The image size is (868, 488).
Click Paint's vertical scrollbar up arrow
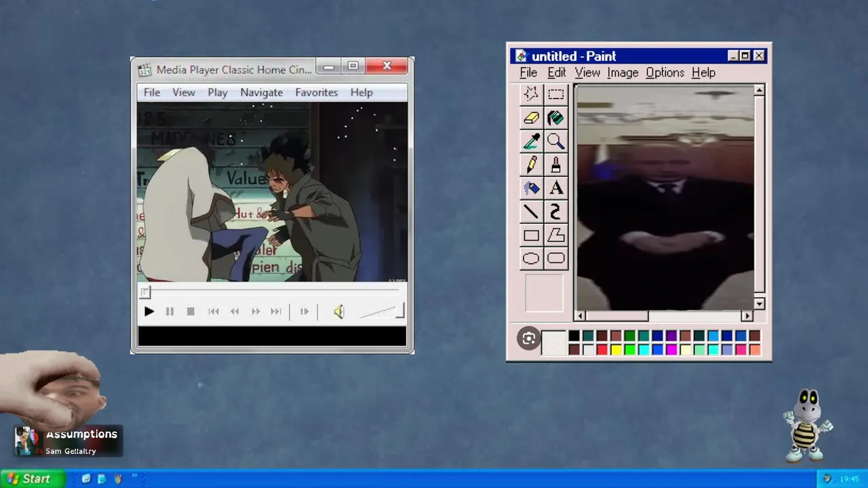coord(759,91)
